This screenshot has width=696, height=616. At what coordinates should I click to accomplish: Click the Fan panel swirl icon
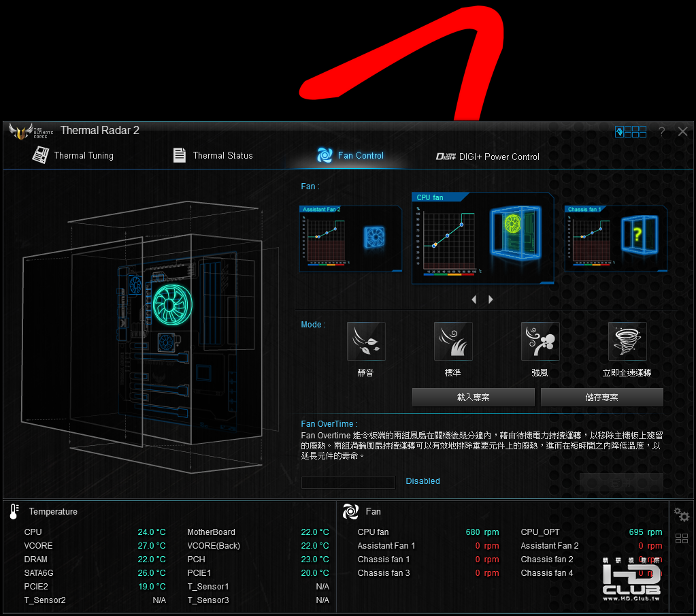(350, 512)
